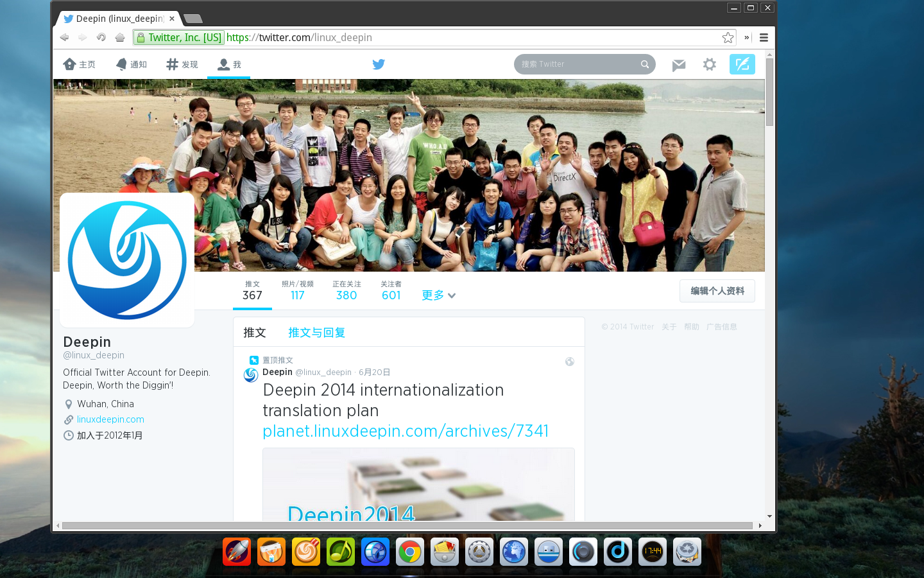Reload the page with the refresh icon
The image size is (924, 578).
tap(101, 37)
